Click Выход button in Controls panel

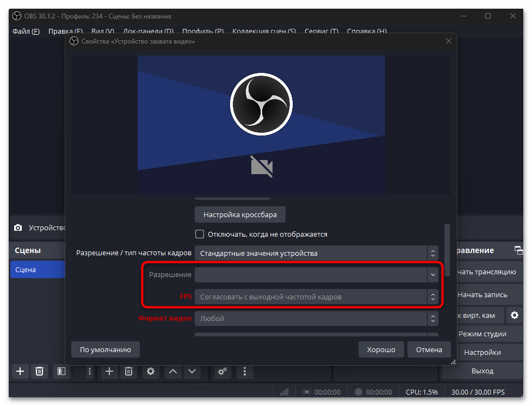click(482, 371)
